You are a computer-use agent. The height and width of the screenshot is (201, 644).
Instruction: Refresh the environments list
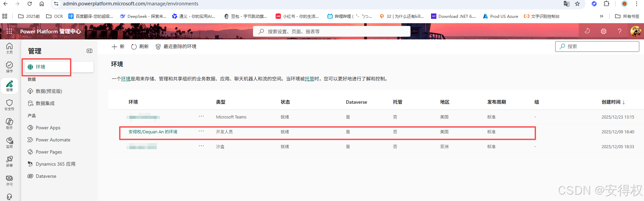140,46
